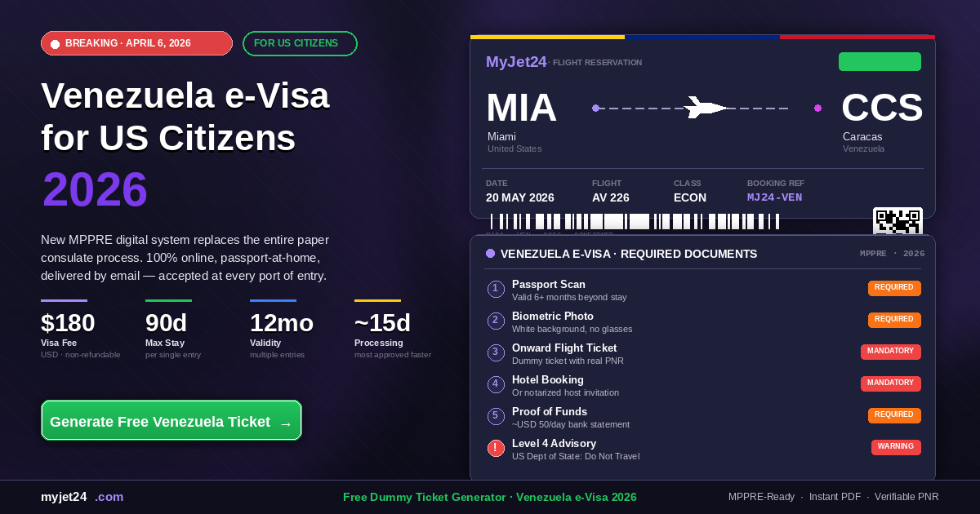Click the Generate Free Venezuela Ticket button
Viewport: 980px width, 514px height.
point(171,422)
